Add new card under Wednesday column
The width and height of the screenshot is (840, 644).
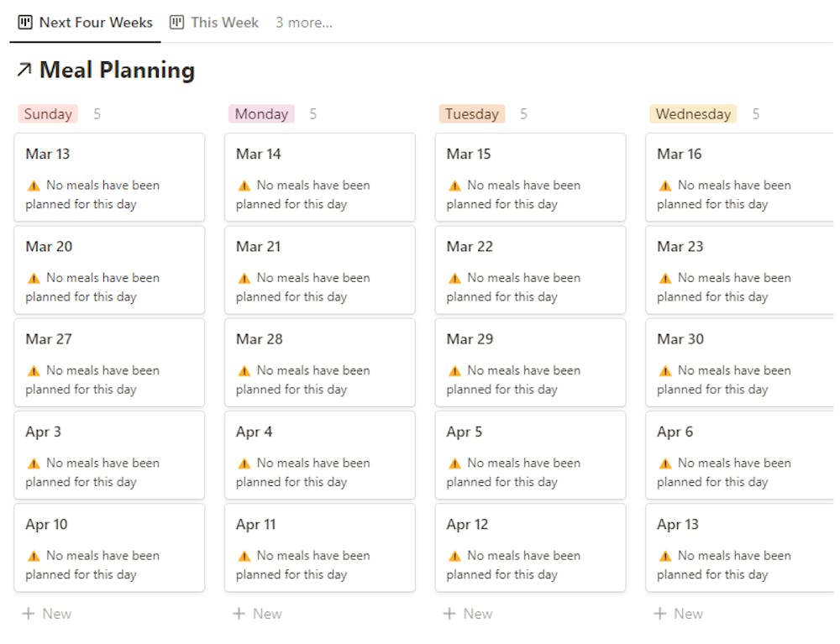(x=678, y=614)
